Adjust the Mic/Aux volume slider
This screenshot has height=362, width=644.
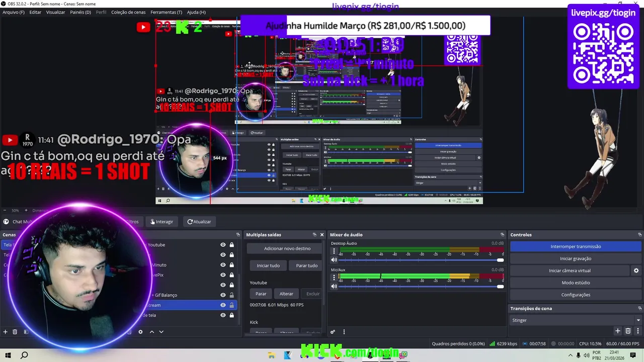point(422,286)
